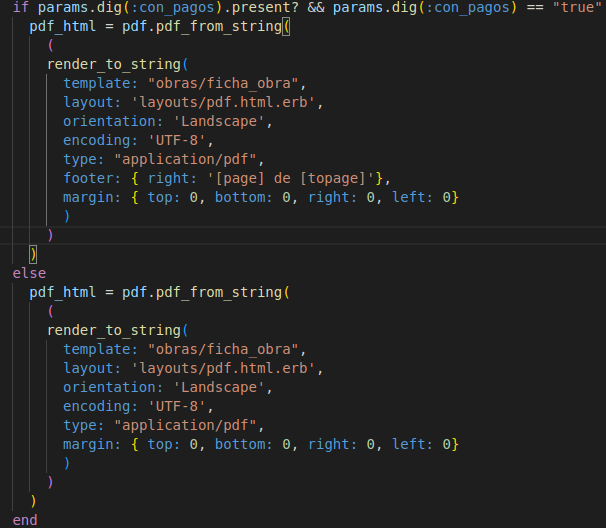Click the "if" keyword opening the conditional
Viewport: 606px width, 528px height.
pos(21,7)
